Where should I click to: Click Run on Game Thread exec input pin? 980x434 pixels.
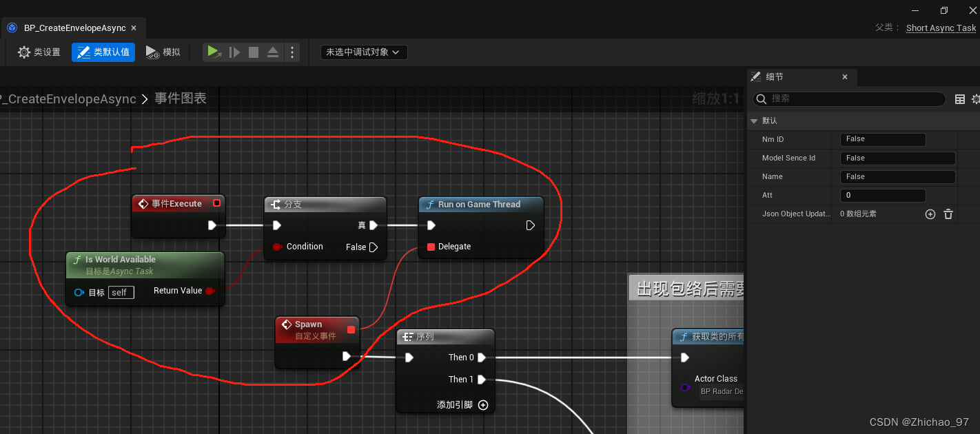pos(431,225)
